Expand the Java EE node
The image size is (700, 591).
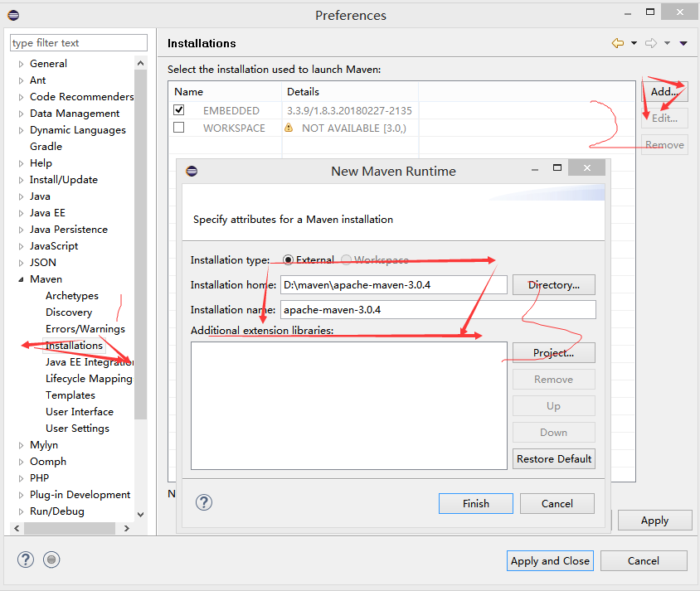click(21, 213)
